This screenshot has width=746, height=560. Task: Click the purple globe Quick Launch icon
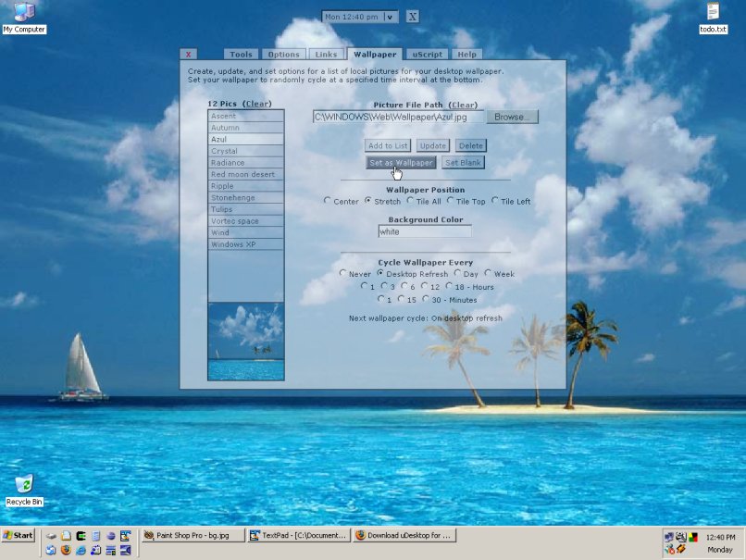111,536
